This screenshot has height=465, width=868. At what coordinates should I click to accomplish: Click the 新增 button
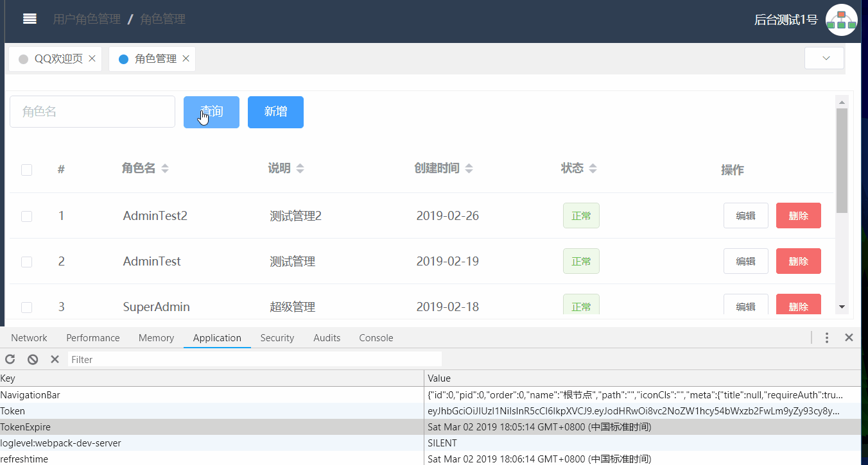(275, 112)
